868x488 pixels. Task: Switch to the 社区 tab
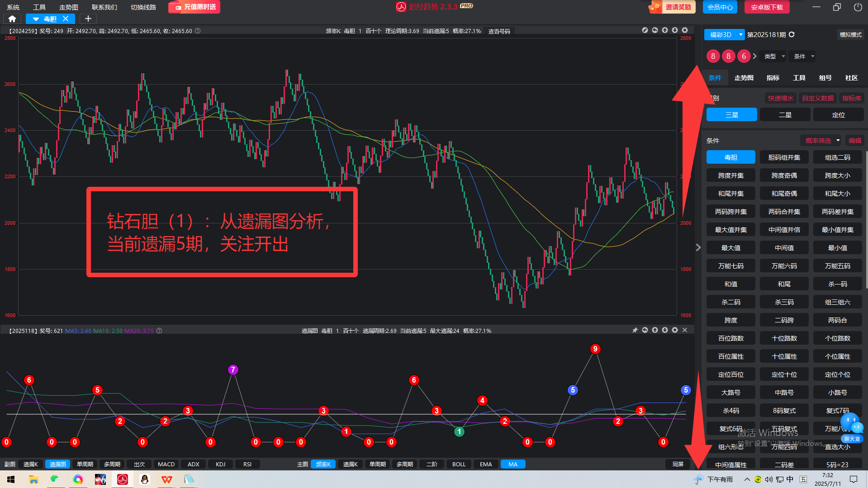(852, 78)
